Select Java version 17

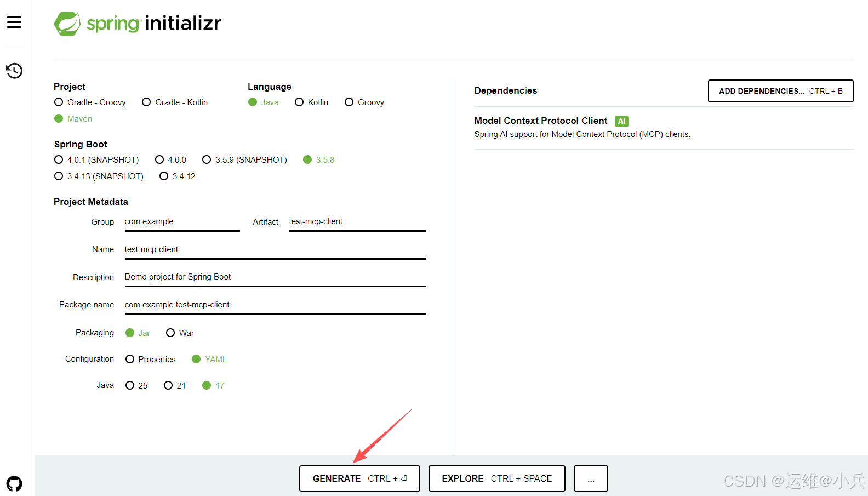[214, 386]
